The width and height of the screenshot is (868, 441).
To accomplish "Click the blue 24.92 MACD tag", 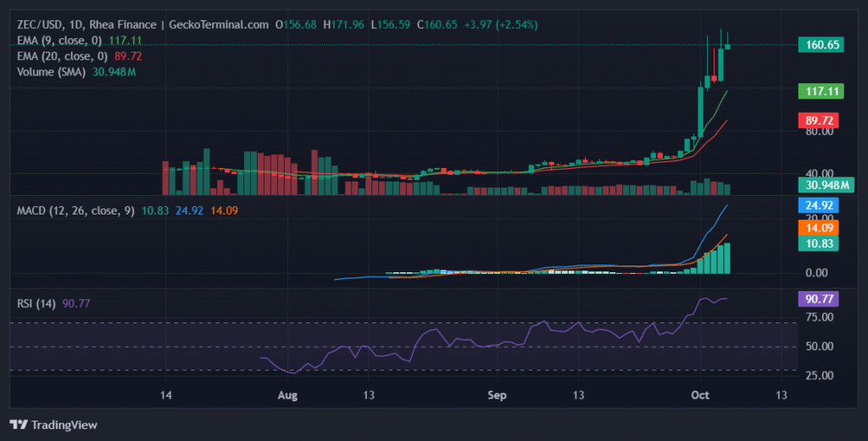I will click(818, 205).
